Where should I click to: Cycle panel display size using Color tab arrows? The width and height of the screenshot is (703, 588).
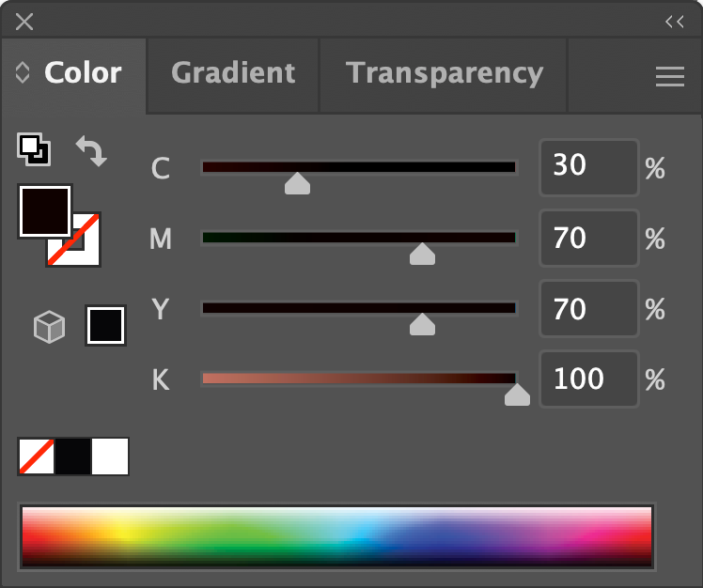(23, 73)
